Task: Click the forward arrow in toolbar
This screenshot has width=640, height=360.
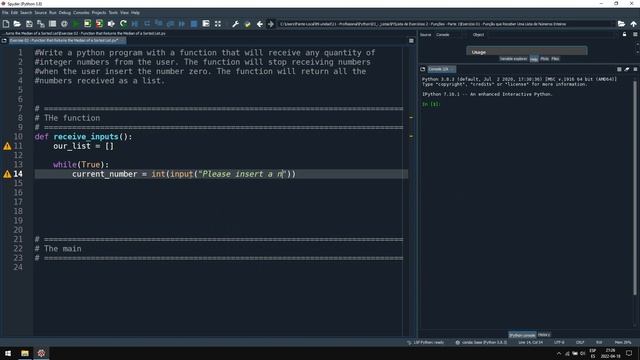Action: click(x=271, y=24)
